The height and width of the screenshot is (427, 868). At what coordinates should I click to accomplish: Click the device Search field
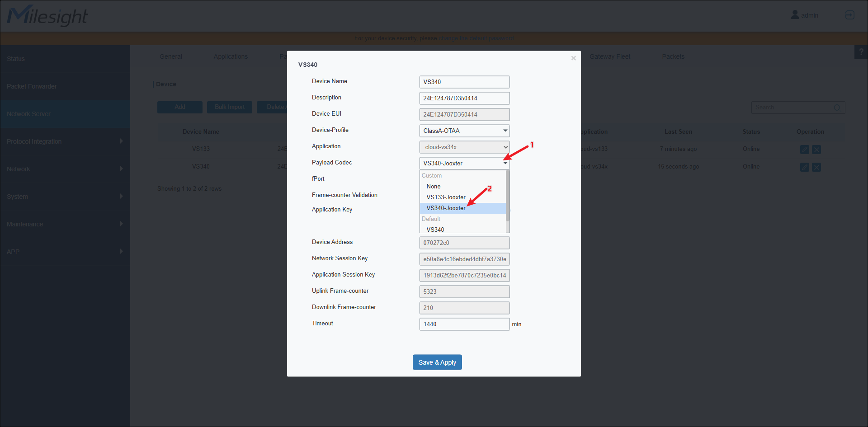pyautogui.click(x=798, y=108)
